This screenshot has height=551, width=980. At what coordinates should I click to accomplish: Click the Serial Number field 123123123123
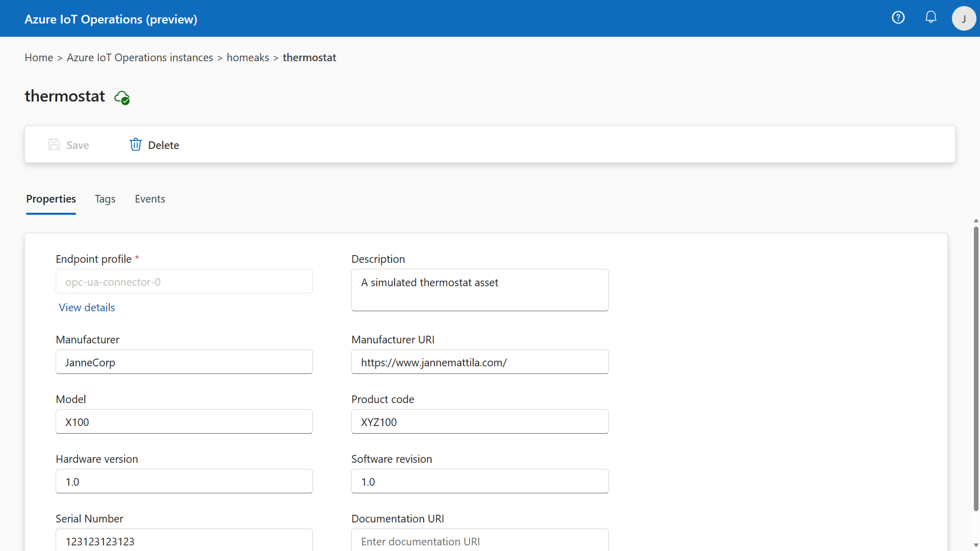[184, 540]
